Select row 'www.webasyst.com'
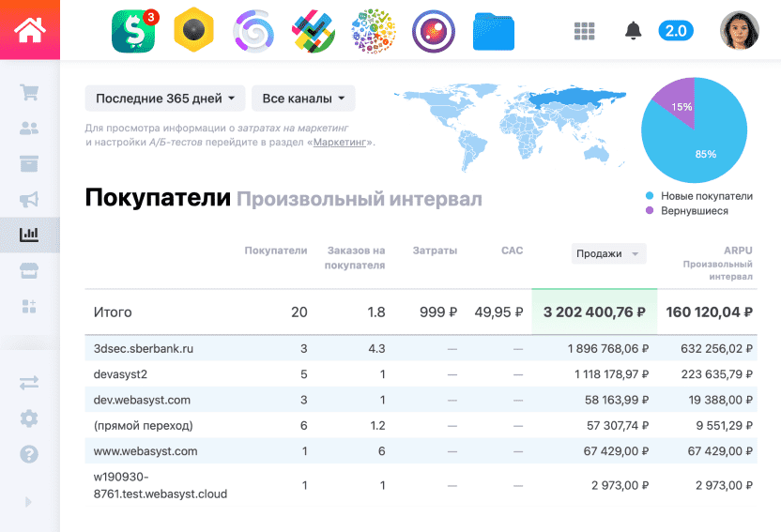 point(421,451)
